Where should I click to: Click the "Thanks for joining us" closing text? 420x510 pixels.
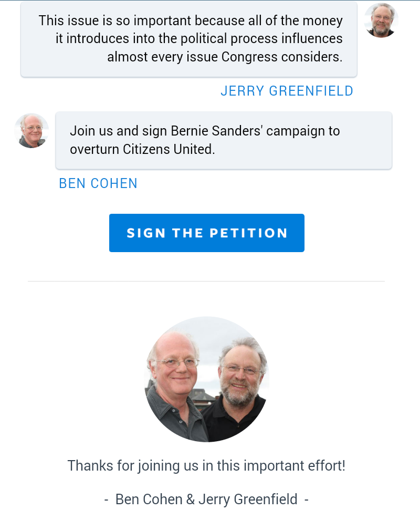[206, 465]
